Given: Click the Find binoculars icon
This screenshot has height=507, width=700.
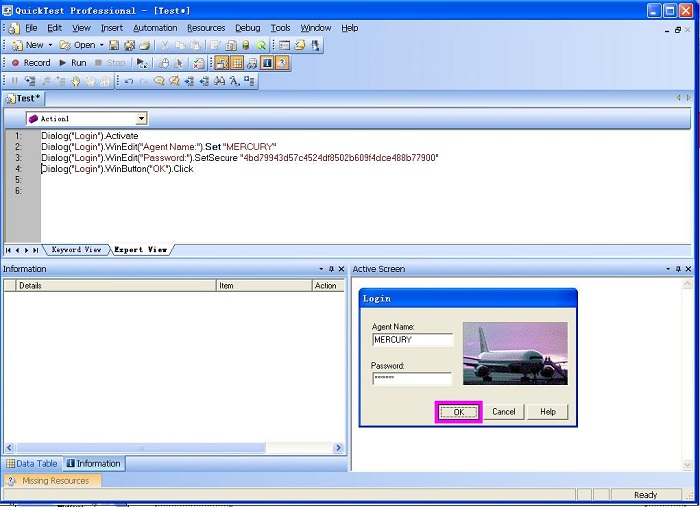Looking at the screenshot, I should click(x=219, y=81).
